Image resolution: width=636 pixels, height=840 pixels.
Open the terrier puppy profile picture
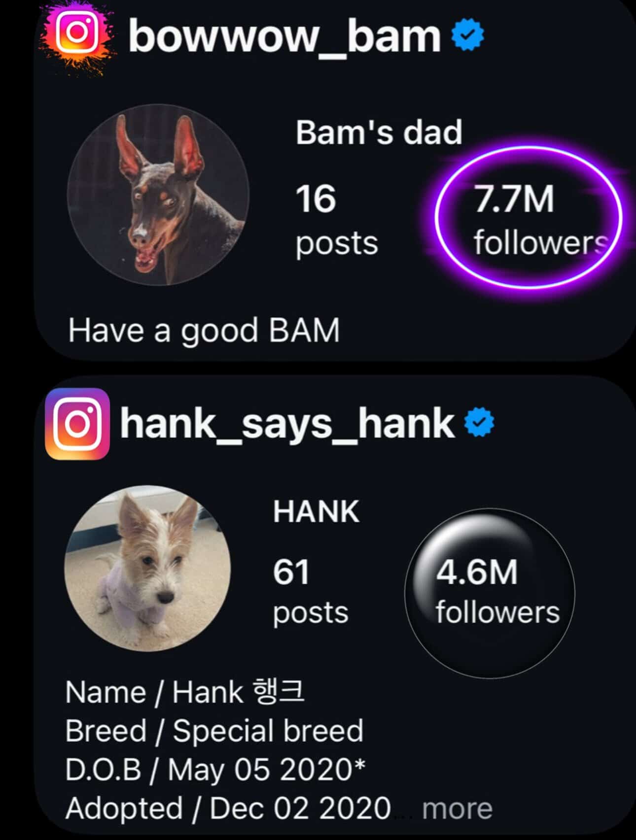tap(147, 568)
